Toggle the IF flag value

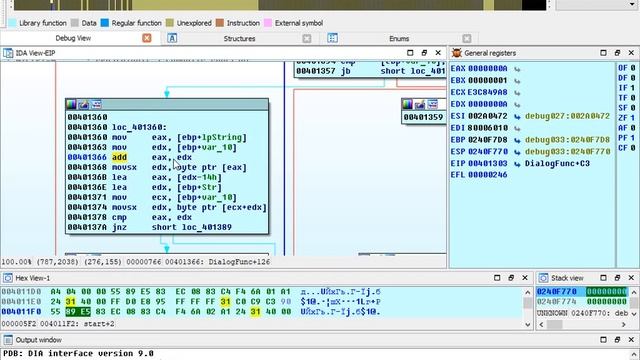click(x=633, y=88)
